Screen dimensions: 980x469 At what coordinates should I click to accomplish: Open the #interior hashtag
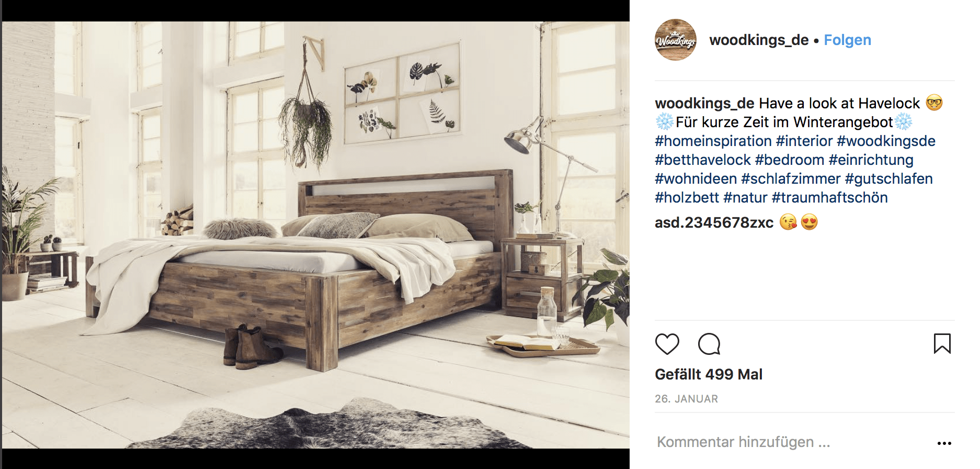804,141
